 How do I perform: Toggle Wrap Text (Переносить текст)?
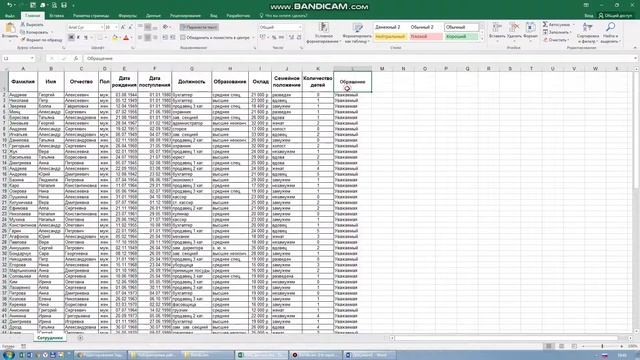point(199,27)
